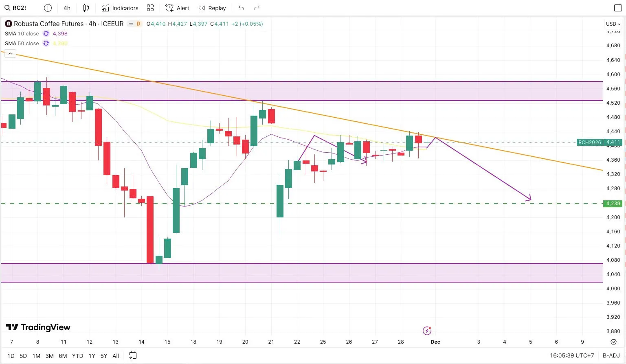The height and width of the screenshot is (364, 626).
Task: Select the YTD time range
Action: click(x=77, y=356)
